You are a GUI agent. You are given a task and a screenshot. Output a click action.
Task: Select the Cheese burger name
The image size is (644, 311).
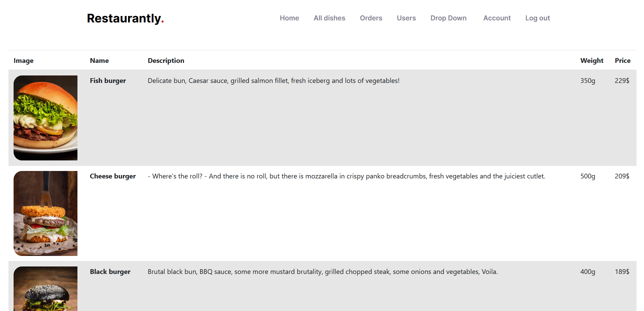113,176
